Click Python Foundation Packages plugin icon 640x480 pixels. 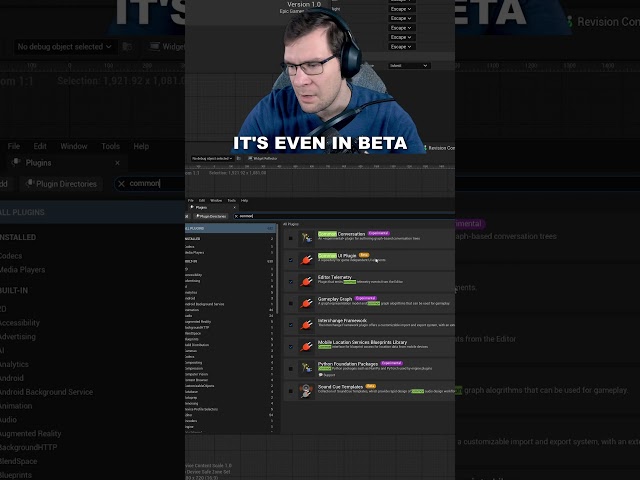(306, 369)
